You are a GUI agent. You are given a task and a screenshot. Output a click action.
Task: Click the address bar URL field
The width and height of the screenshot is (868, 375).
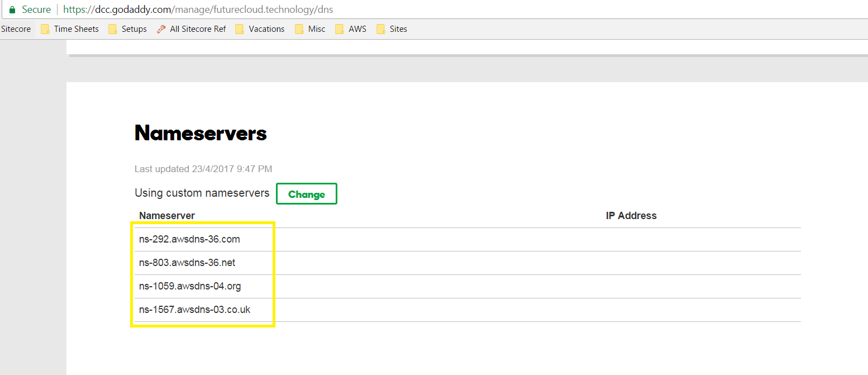click(434, 10)
